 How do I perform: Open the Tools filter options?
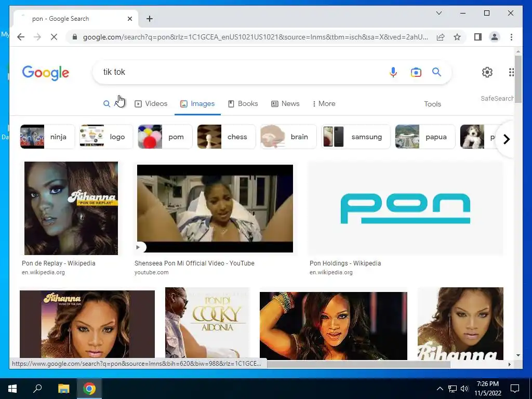432,104
